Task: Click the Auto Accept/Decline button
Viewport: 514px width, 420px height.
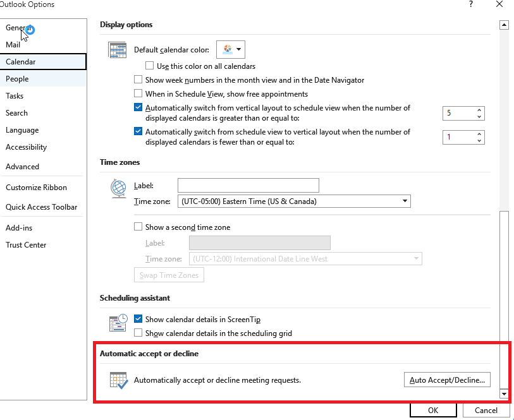Action: (447, 380)
